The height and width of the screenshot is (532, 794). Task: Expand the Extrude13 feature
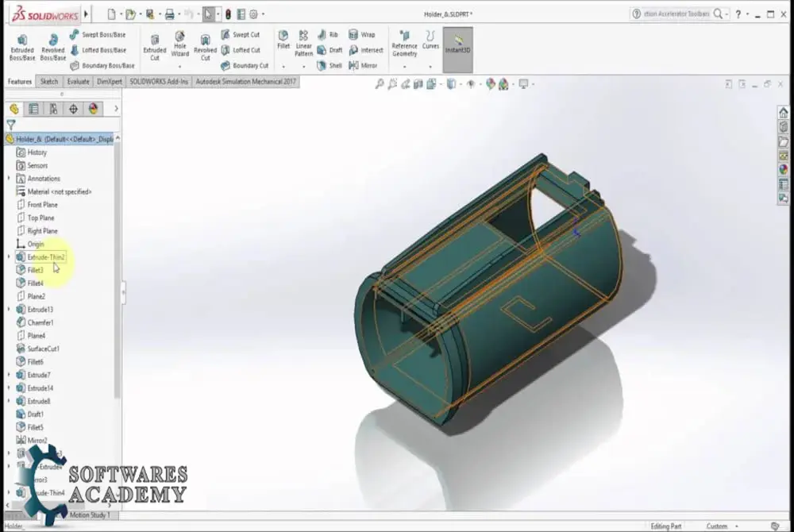pyautogui.click(x=9, y=310)
